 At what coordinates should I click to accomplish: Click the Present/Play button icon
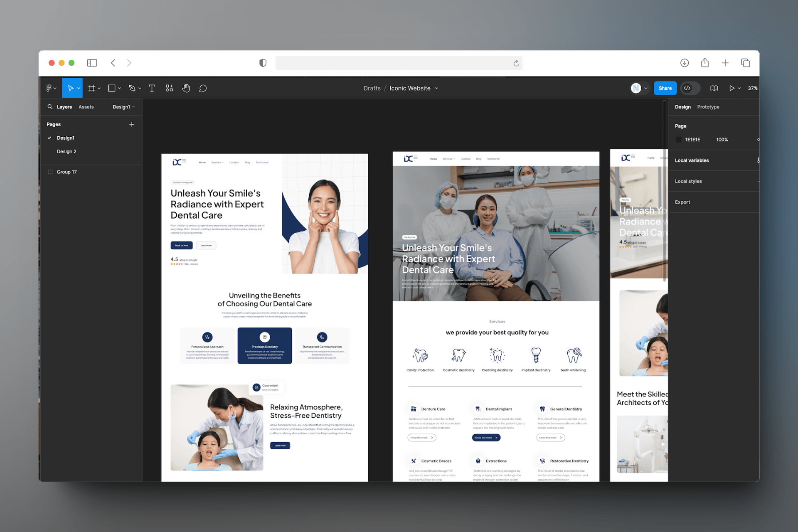pos(731,89)
